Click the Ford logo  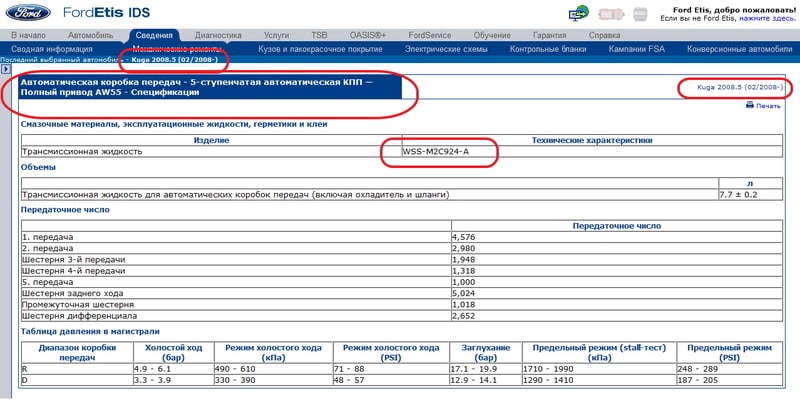point(28,13)
